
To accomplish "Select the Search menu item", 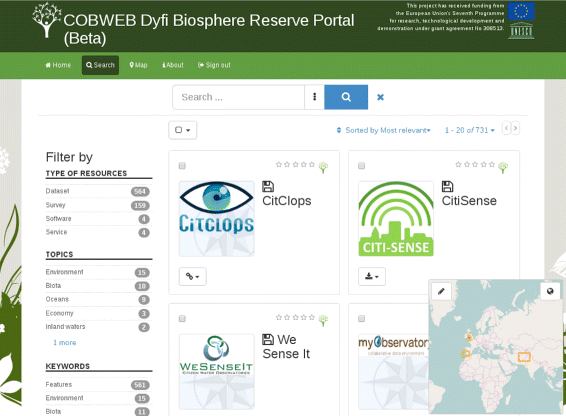I will pyautogui.click(x=100, y=65).
